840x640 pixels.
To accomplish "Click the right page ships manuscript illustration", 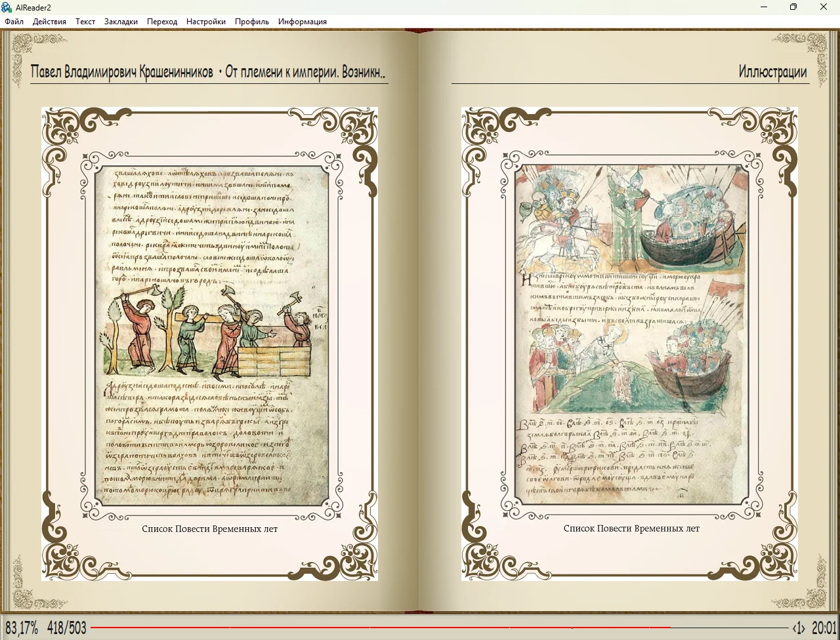I will tap(631, 334).
